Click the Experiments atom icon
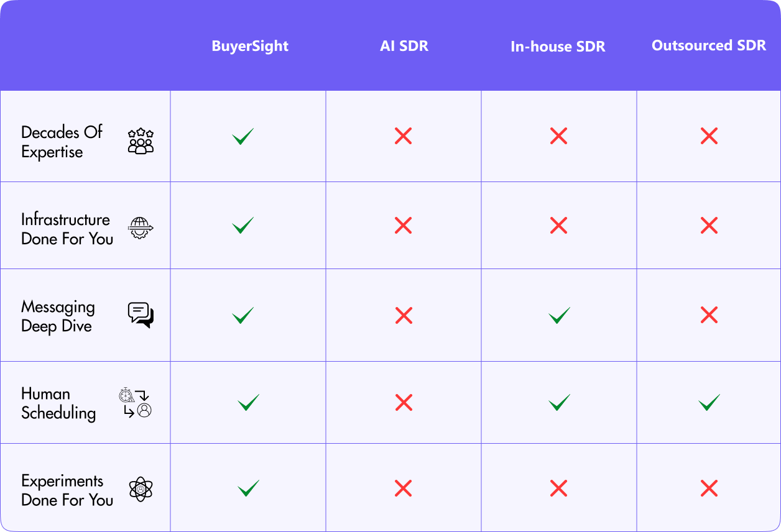The height and width of the screenshot is (532, 781). click(141, 489)
